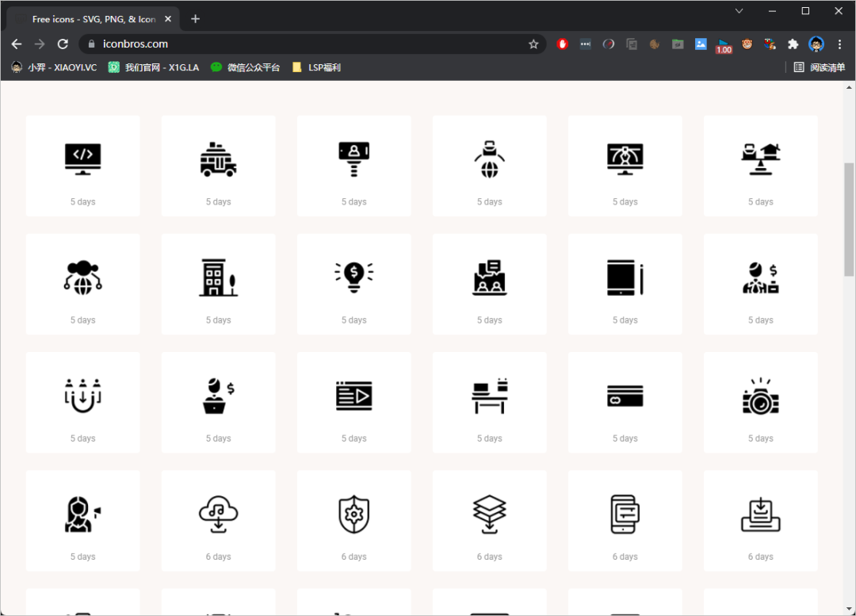Open the extension with 1.00 badge
856x616 pixels.
click(724, 45)
